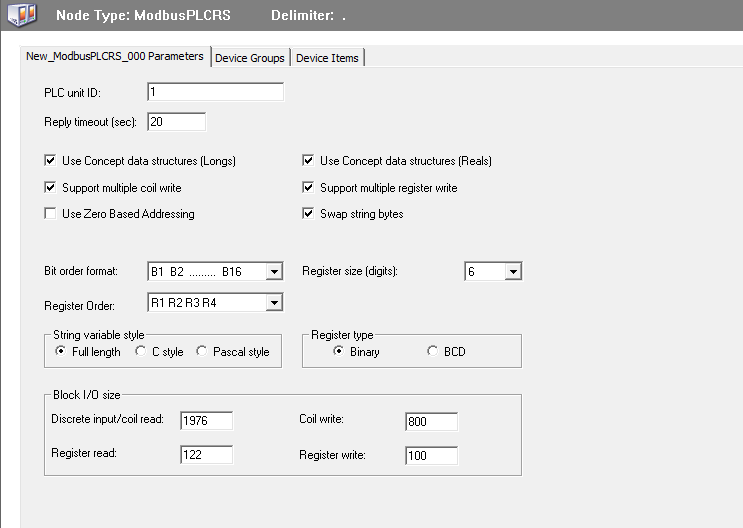Disable Support multiple register write

[x=308, y=188]
